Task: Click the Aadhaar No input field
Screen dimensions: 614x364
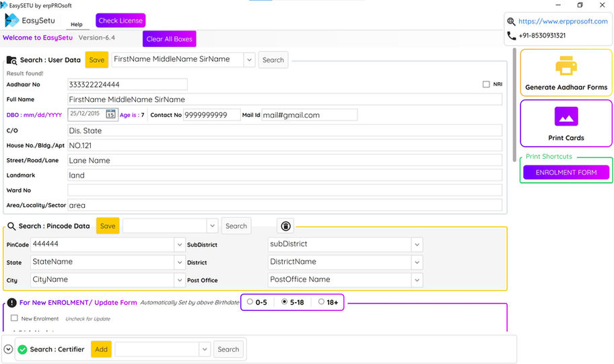Action: coord(127,85)
